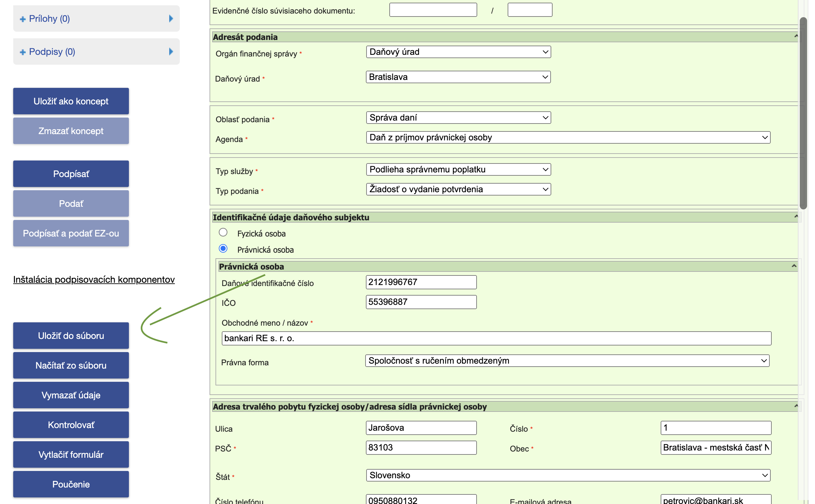Open the Typ podania dropdown
The image size is (815, 504).
[458, 189]
